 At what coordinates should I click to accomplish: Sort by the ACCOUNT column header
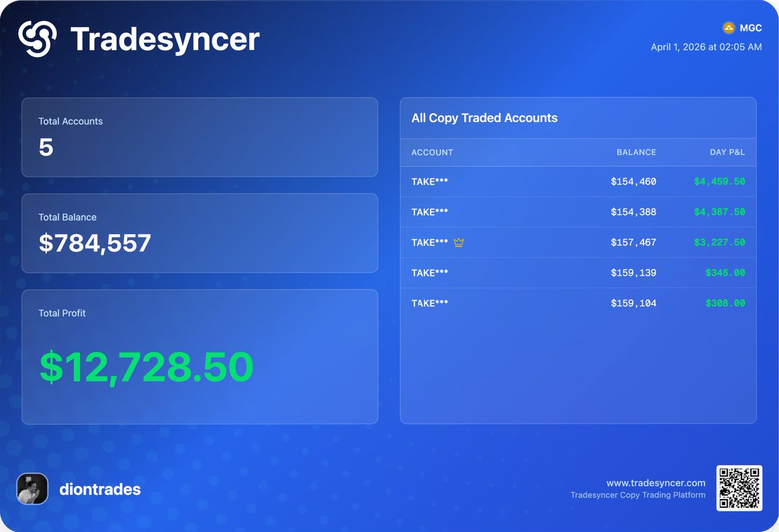click(x=432, y=152)
